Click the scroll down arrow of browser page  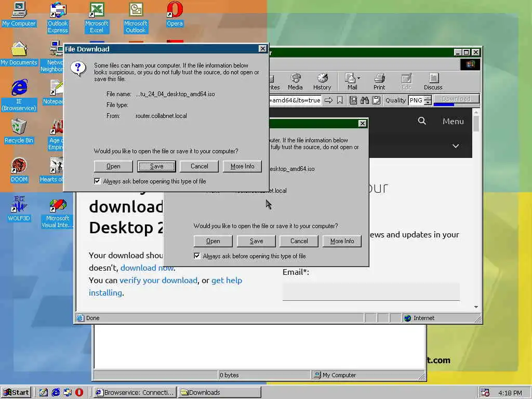(x=476, y=307)
